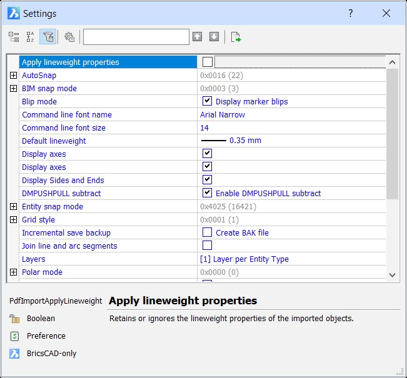Click the scrollbar down arrow

tap(392, 275)
